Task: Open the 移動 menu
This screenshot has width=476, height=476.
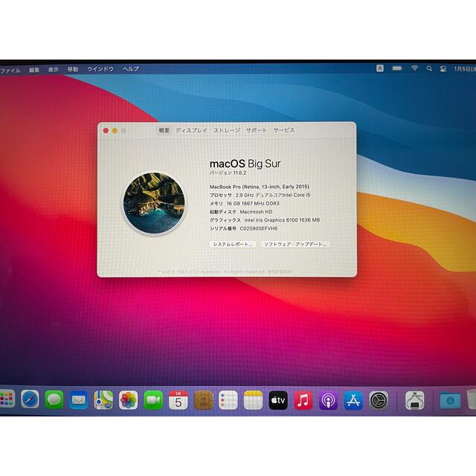Action: (x=73, y=69)
